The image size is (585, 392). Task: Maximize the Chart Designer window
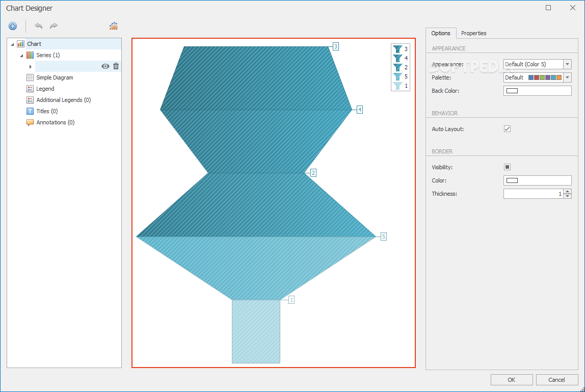click(548, 8)
